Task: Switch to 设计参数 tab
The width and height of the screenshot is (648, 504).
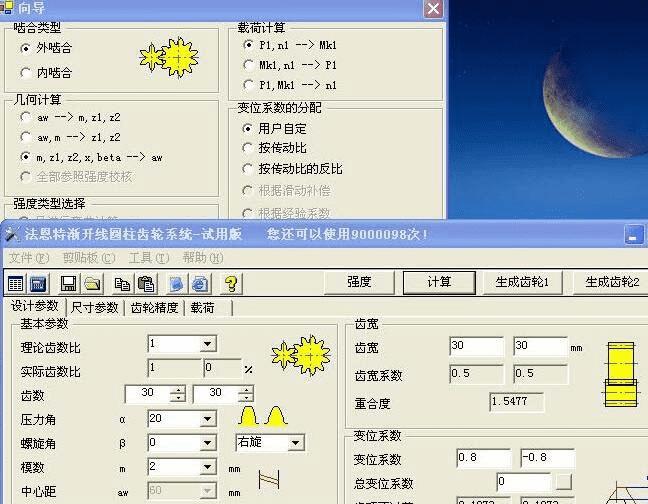Action: pyautogui.click(x=35, y=307)
